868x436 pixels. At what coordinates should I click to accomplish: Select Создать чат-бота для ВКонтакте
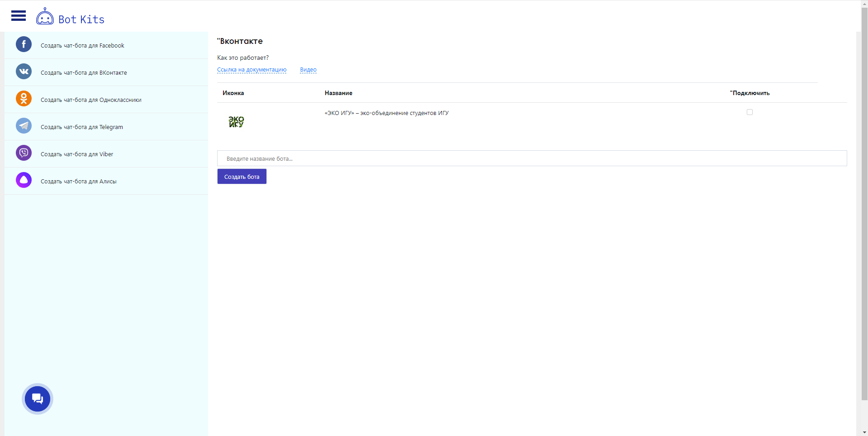coord(84,73)
